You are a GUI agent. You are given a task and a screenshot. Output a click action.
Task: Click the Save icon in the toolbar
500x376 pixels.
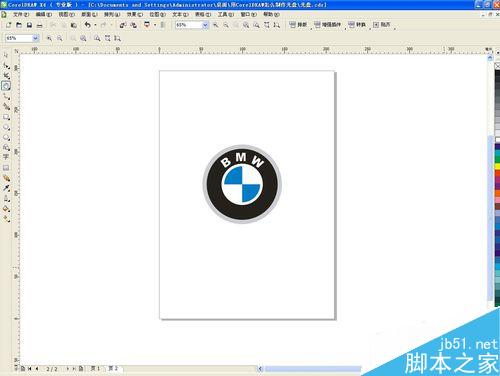(29, 25)
